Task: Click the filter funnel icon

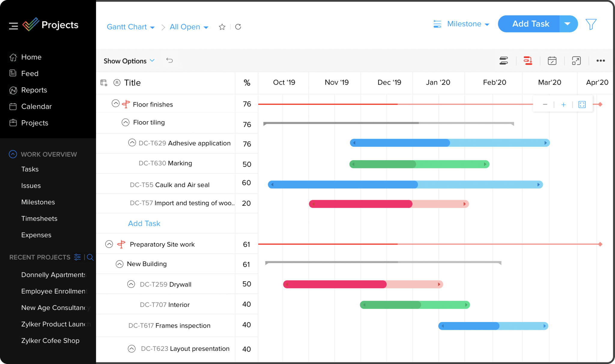Action: click(x=591, y=24)
